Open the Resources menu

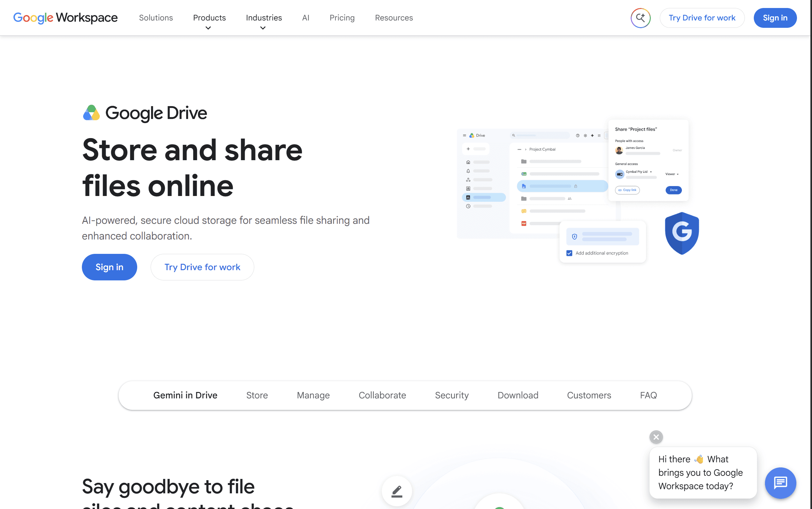click(x=394, y=18)
